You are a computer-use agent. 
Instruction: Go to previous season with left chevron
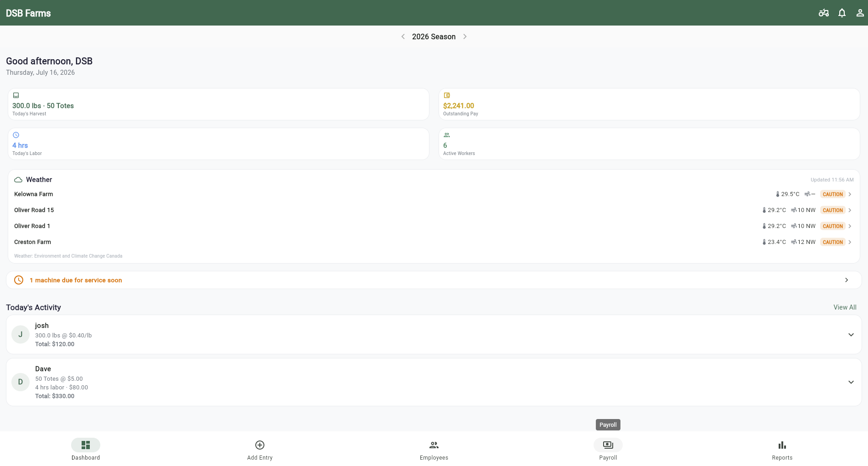pos(403,36)
